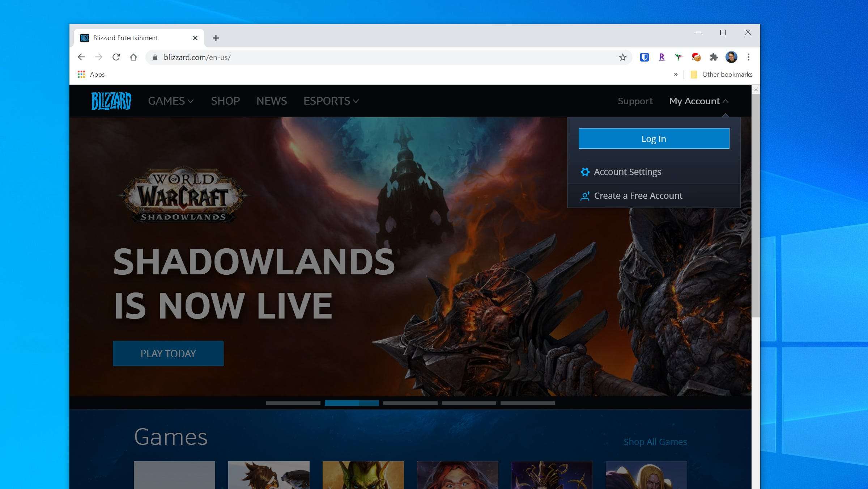Open the Apps grid shortcut
The height and width of the screenshot is (489, 868).
[x=91, y=74]
